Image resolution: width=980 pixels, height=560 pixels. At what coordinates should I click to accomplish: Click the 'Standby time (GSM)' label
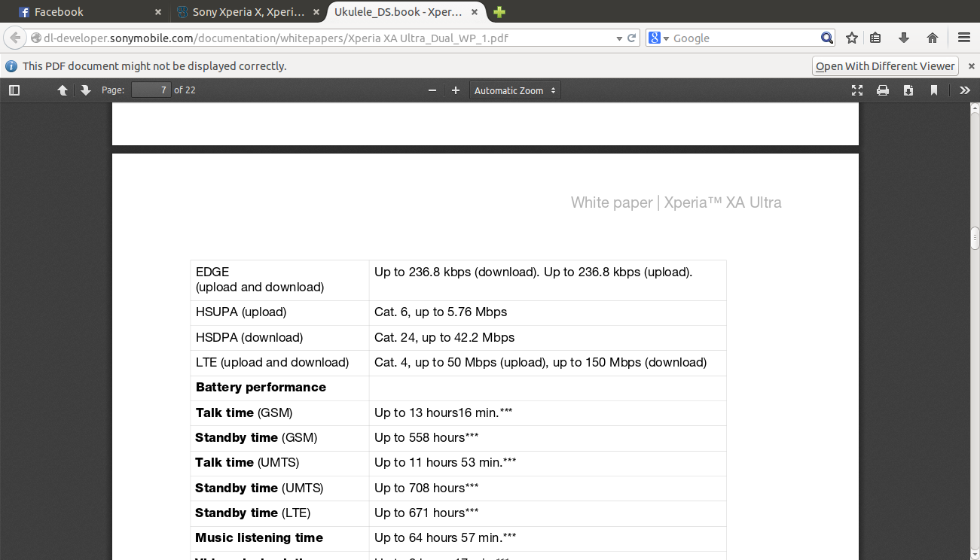point(256,437)
